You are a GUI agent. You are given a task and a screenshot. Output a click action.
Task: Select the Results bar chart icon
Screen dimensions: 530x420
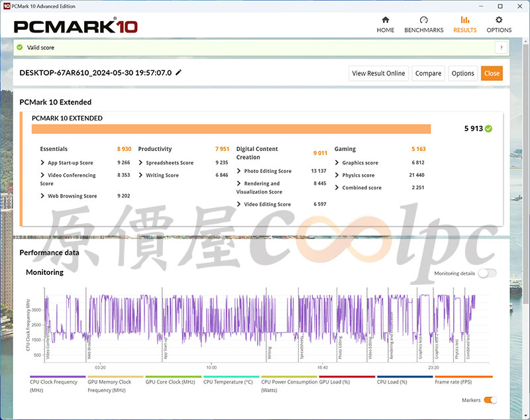(464, 21)
